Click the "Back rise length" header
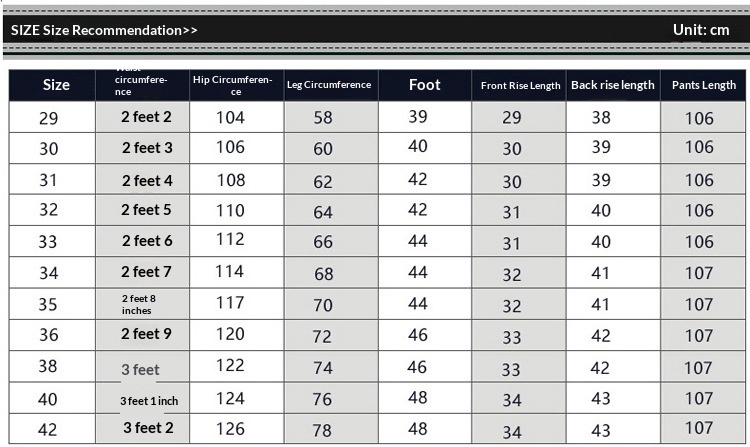Viewport: 750px width, 447px height. point(613,85)
